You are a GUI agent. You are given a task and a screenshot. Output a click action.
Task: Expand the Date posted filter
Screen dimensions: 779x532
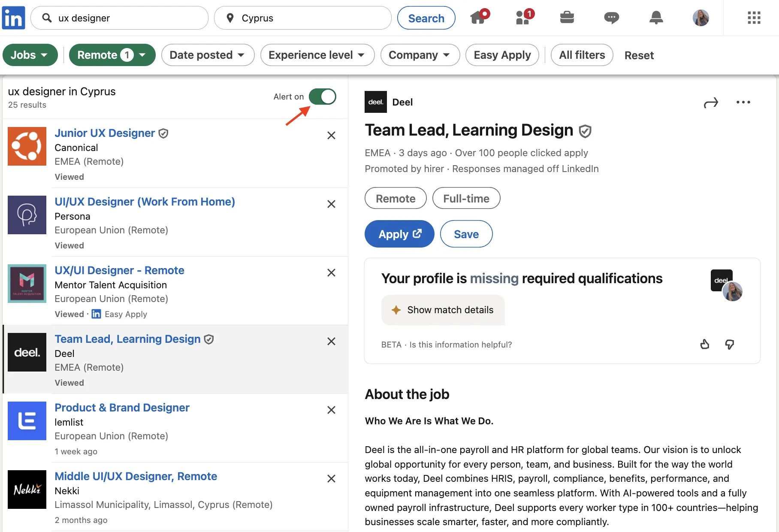pyautogui.click(x=208, y=55)
